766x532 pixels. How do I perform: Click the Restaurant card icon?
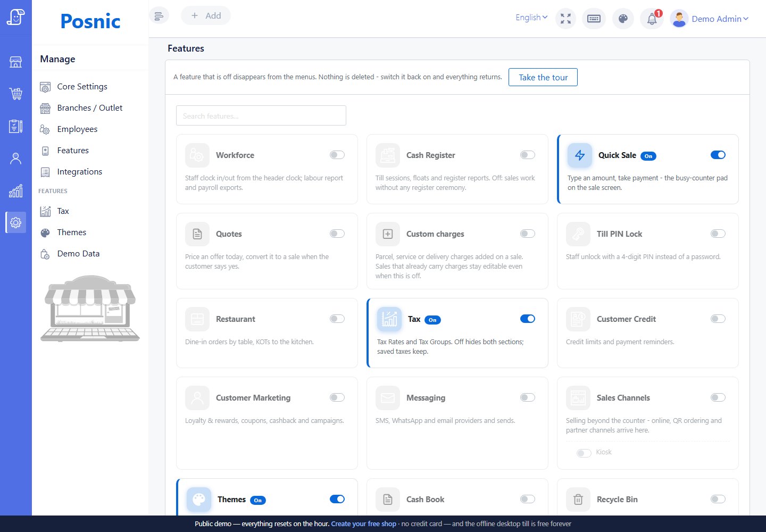[197, 319]
